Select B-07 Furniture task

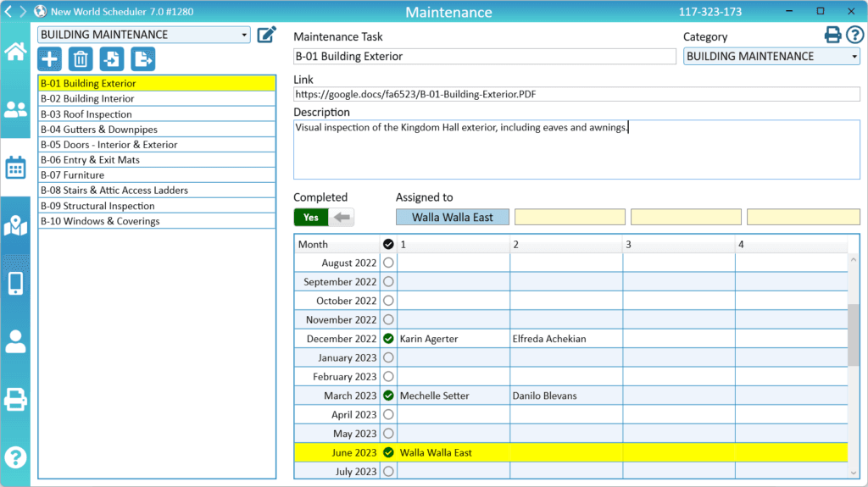click(x=157, y=174)
